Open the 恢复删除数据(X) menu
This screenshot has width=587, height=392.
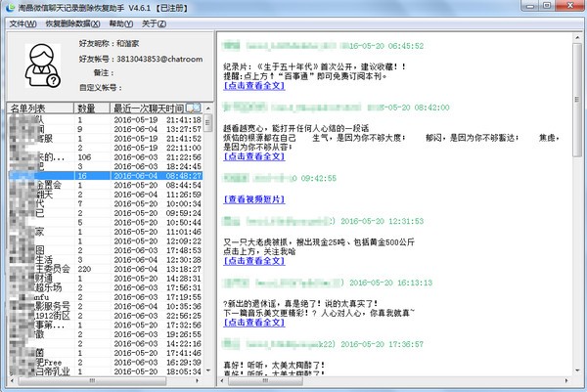pos(69,22)
